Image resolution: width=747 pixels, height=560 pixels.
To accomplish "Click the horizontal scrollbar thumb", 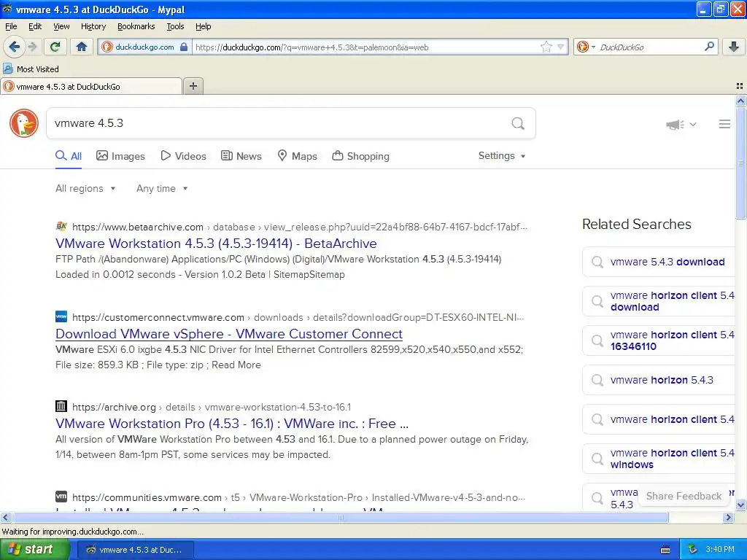I will point(340,517).
